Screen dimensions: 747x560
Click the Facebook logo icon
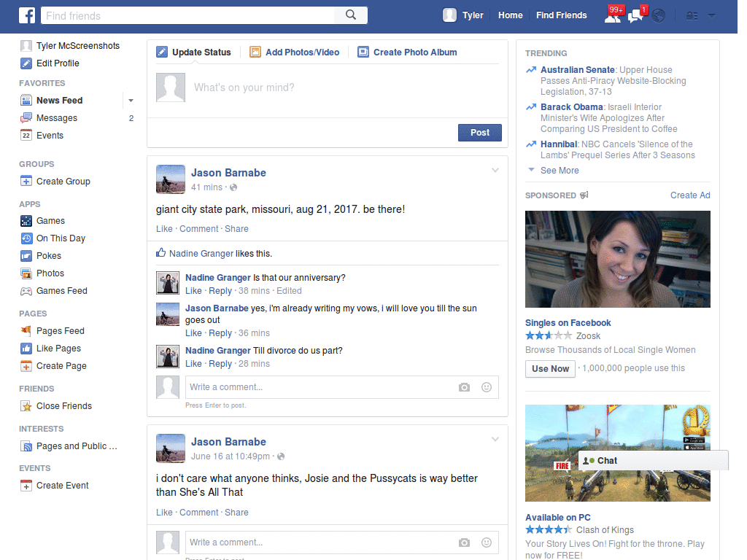click(27, 16)
